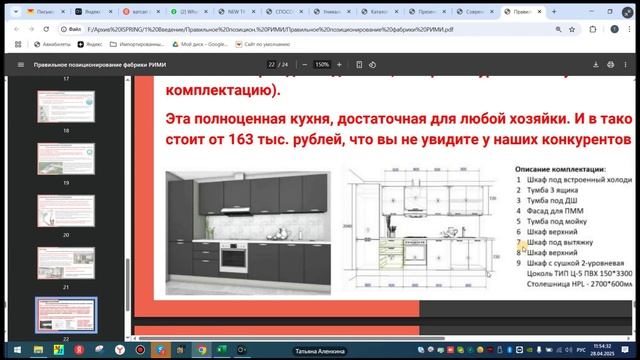Open the PDF viewer more-actions menu

click(x=625, y=64)
